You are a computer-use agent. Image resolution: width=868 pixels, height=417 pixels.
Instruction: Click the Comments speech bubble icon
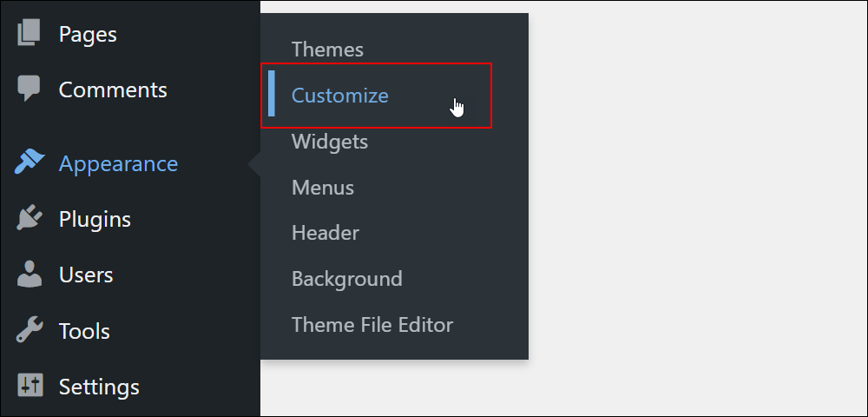(29, 89)
